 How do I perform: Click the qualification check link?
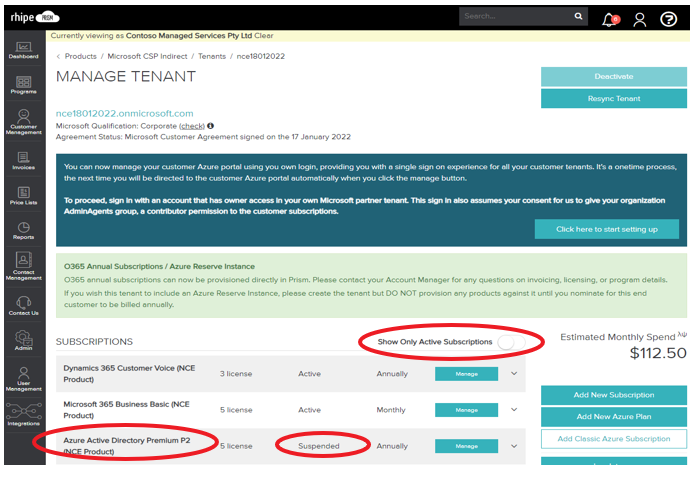click(192, 126)
